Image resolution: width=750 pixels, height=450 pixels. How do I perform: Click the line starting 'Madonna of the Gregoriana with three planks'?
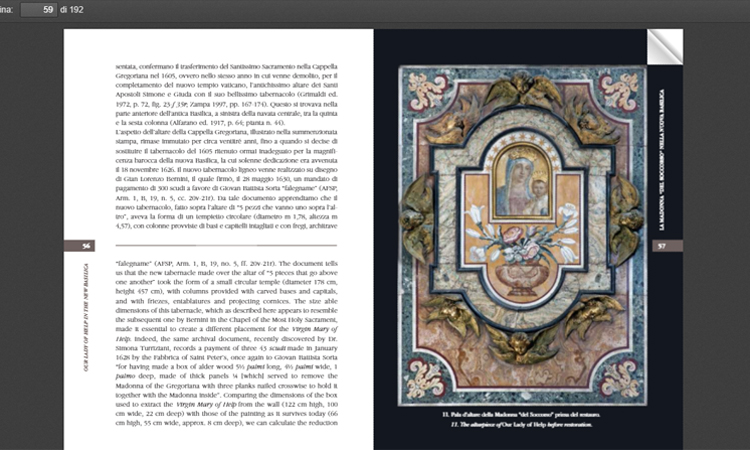[x=226, y=386]
